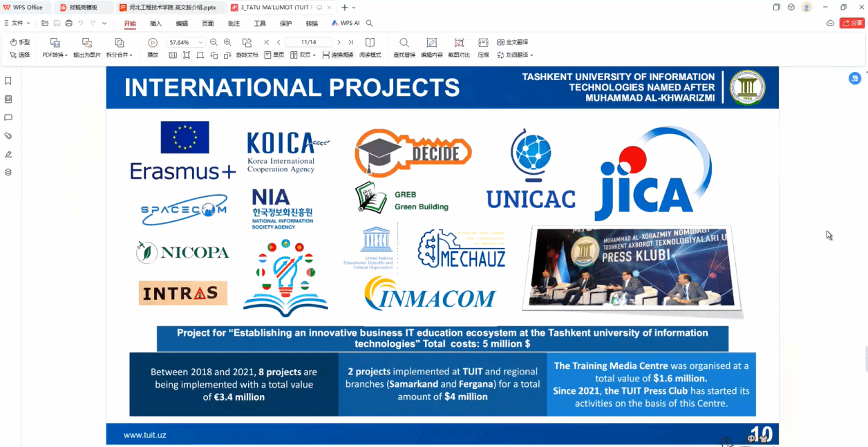Toggle 连续阅读 continuous reading mode
Image resolution: width=868 pixels, height=447 pixels.
point(338,55)
